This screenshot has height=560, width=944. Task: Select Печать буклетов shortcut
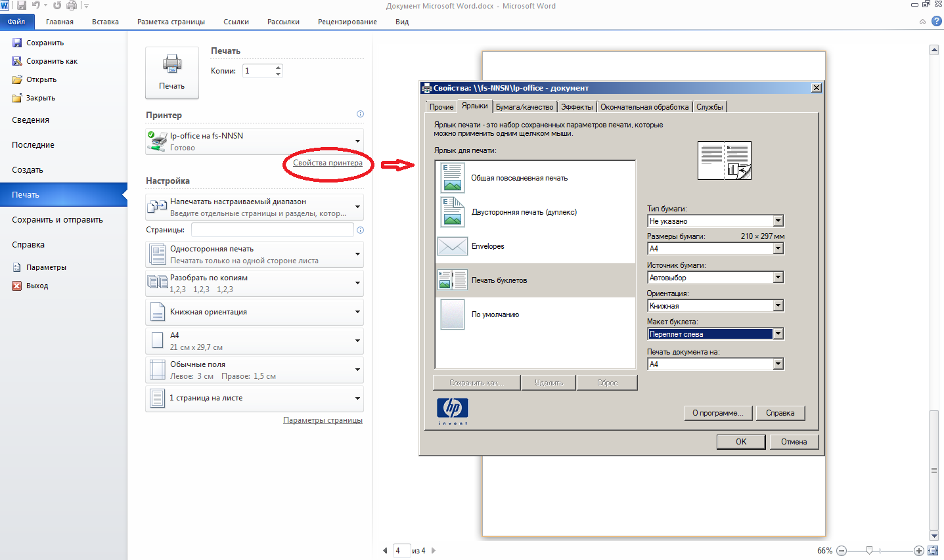(x=535, y=280)
